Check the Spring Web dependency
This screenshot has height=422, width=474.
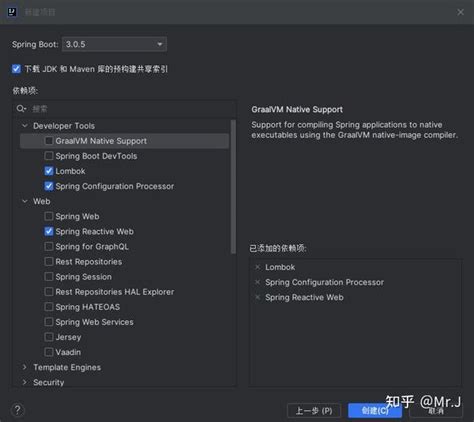tap(49, 216)
